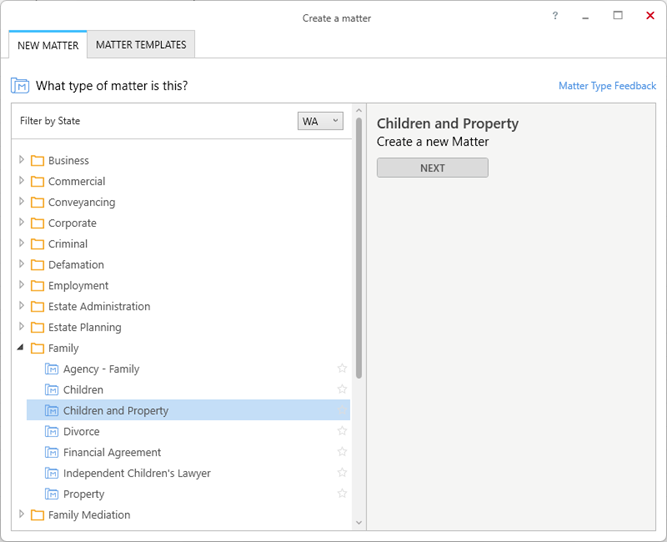Click the Independent Children's Lawyer matter icon

[53, 474]
